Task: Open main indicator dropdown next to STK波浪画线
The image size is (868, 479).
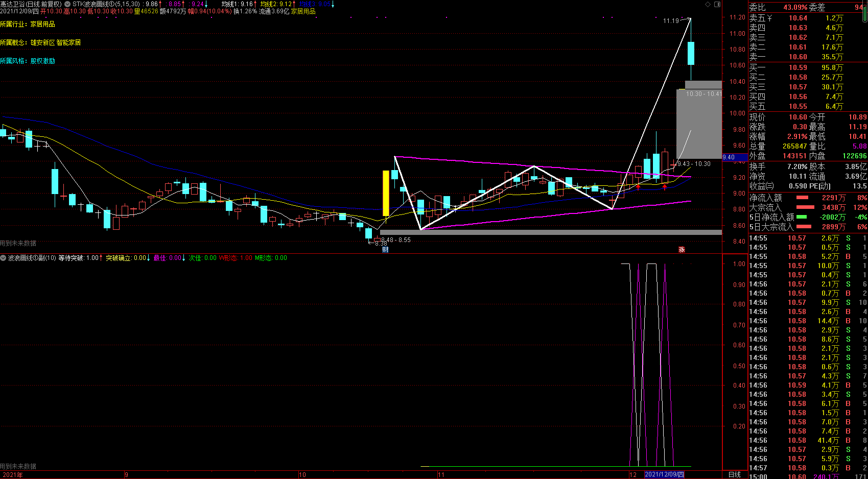Action: [x=67, y=4]
